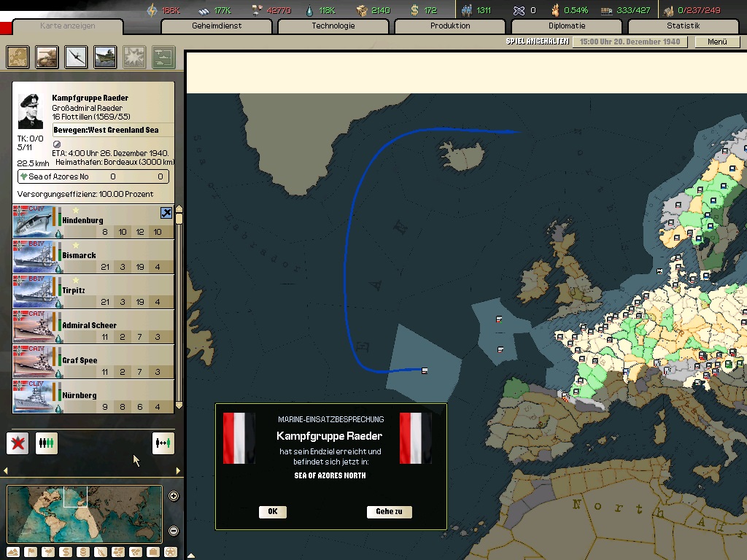Click the ship list scrollbar track
The height and width of the screenshot is (560, 747).
click(x=179, y=314)
